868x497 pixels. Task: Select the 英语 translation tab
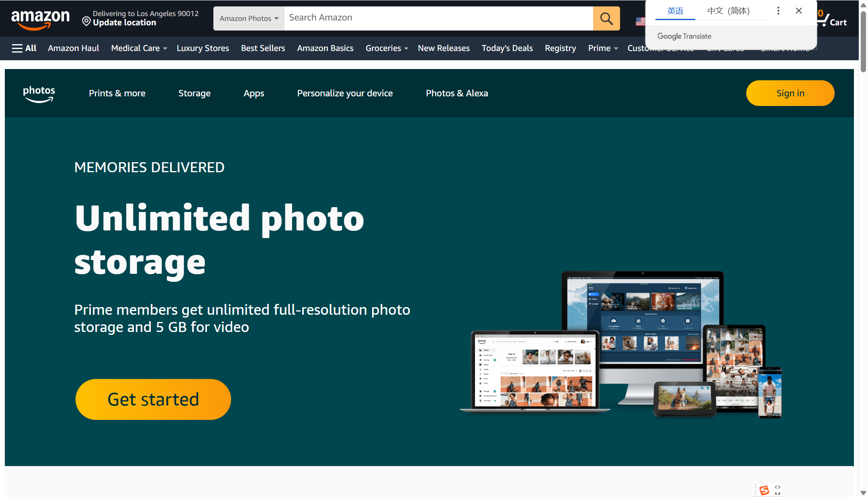point(675,11)
